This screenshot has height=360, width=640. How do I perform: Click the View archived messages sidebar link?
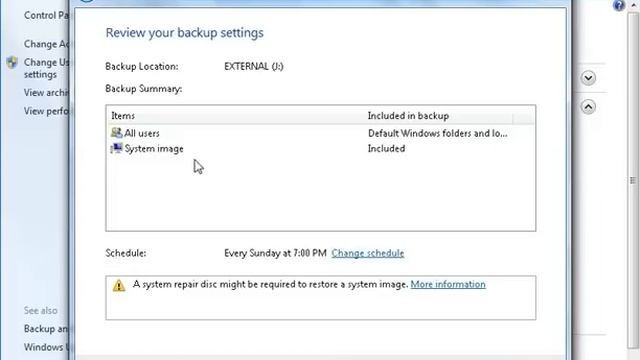coord(46,93)
